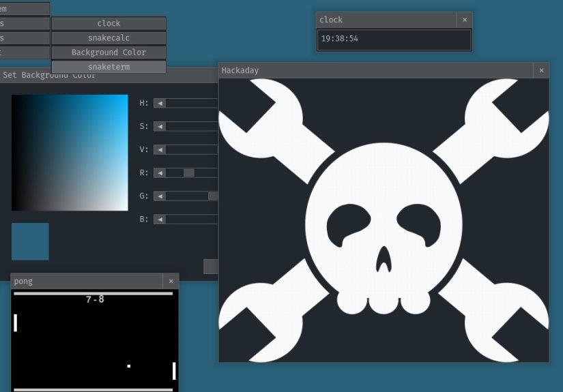Image resolution: width=563 pixels, height=392 pixels.
Task: Click the partially hidden button in color dialog
Action: (211, 267)
